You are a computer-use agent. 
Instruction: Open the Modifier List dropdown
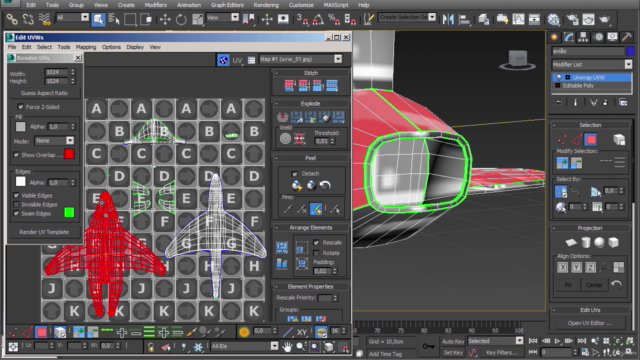[591, 64]
